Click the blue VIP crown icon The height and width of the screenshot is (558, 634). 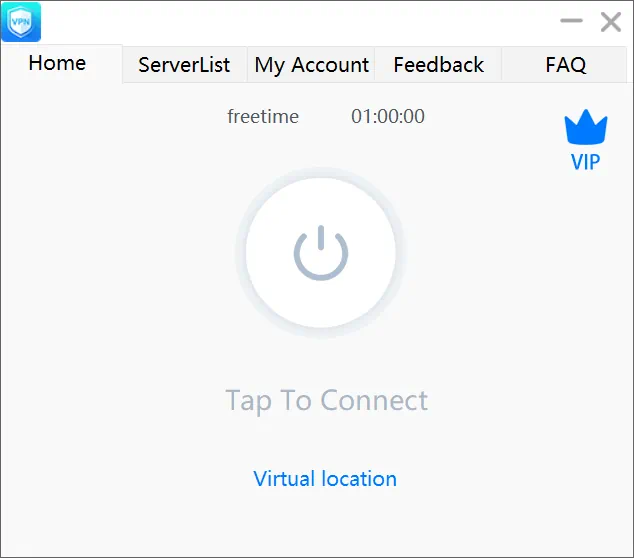coord(585,128)
